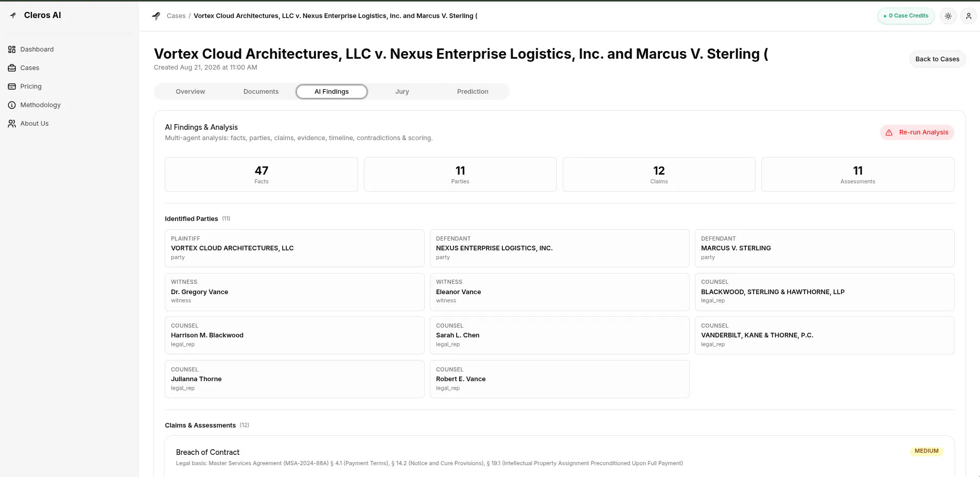Click the MEDIUM badge on Breach of Contract
Image resolution: width=980 pixels, height=477 pixels.
tap(926, 451)
